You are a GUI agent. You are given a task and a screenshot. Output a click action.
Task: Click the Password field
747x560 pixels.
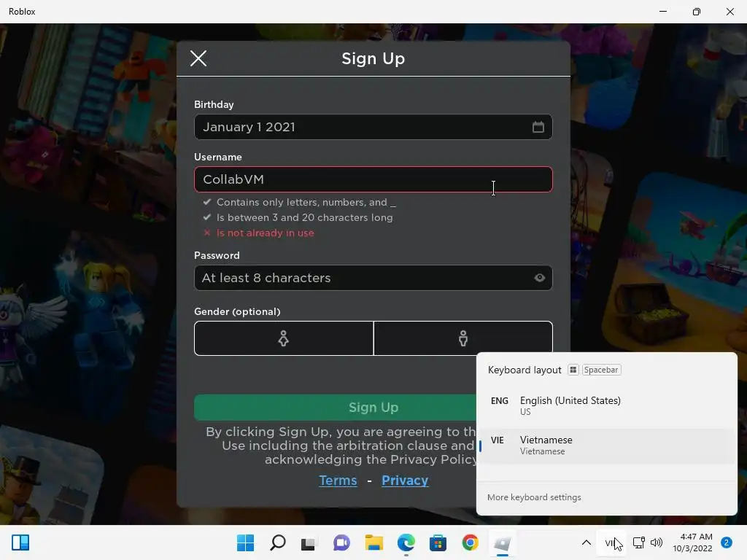pos(373,278)
